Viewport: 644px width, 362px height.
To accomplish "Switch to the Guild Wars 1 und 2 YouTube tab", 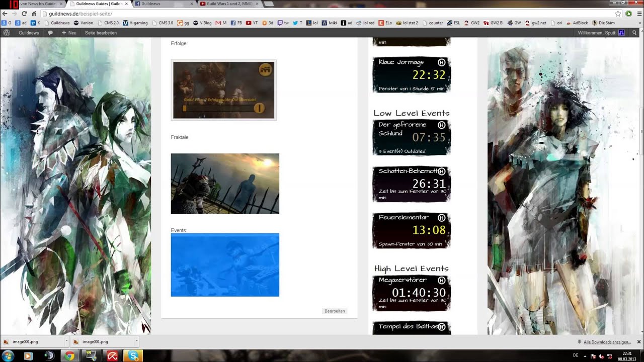I will [x=229, y=4].
